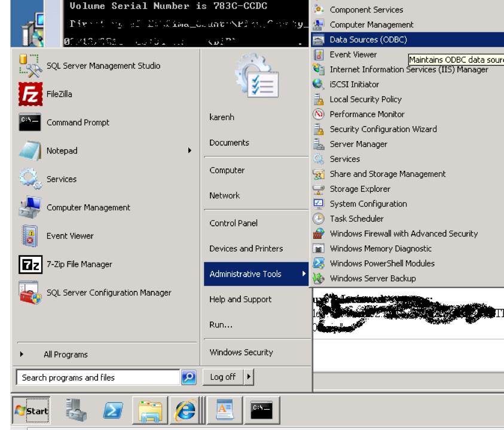Open Computer from Start menu

point(227,170)
